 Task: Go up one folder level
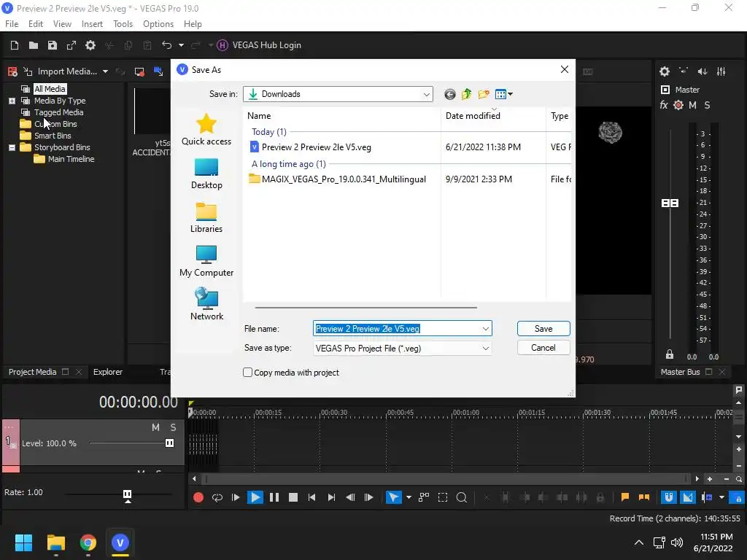(466, 94)
